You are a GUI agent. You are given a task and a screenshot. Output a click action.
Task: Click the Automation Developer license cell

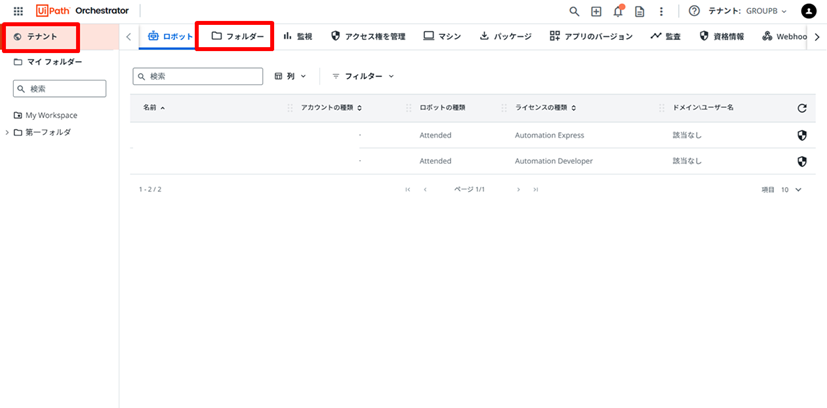pyautogui.click(x=553, y=161)
